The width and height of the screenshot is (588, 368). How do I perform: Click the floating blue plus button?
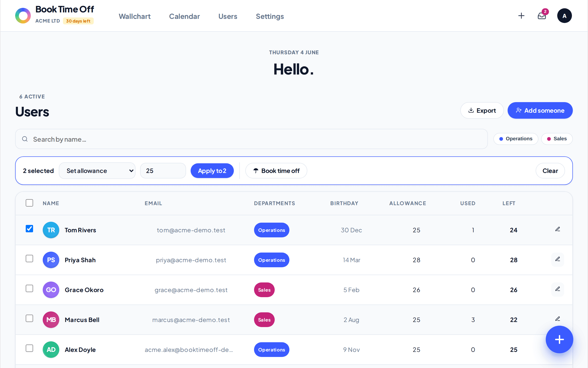559,339
